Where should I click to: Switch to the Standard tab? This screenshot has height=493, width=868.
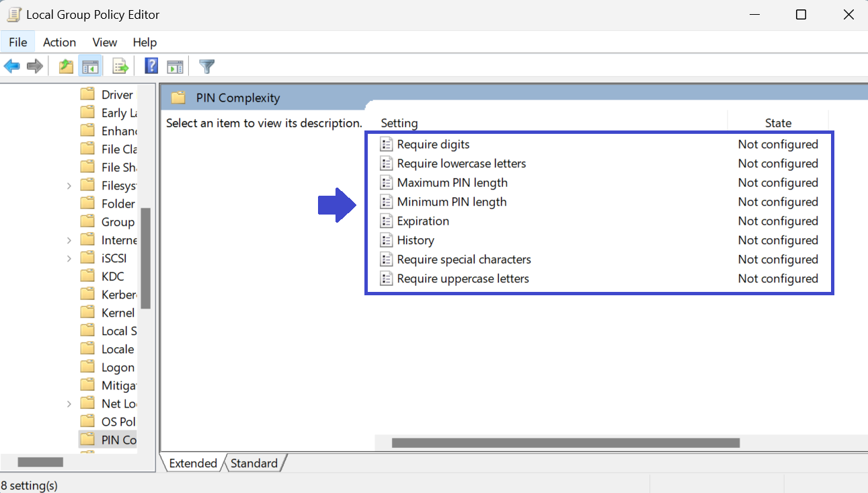pos(254,463)
